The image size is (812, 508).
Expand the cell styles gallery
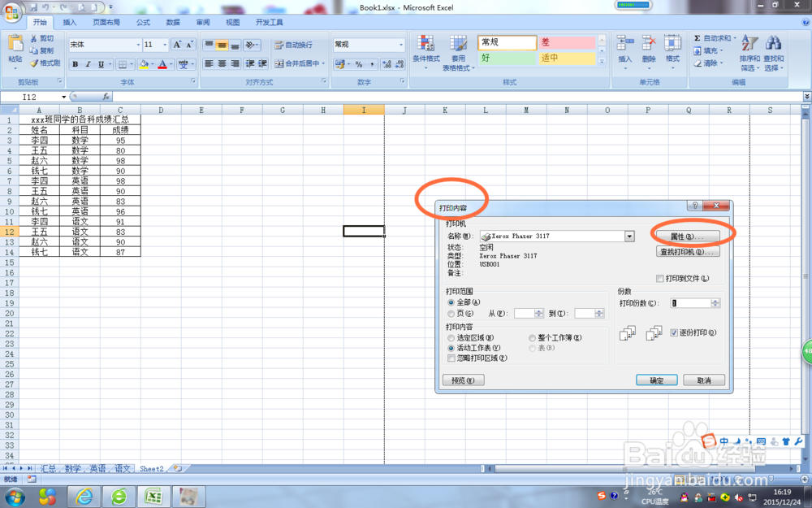pyautogui.click(x=602, y=61)
